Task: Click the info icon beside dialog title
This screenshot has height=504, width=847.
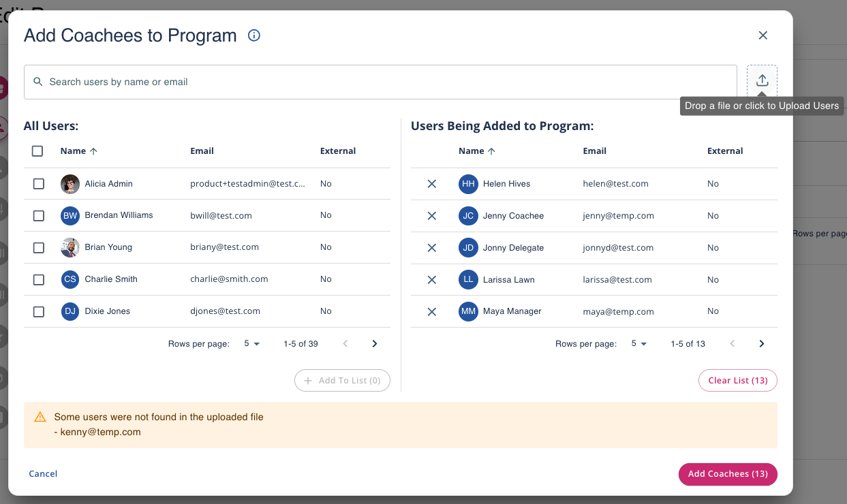Action: (x=254, y=35)
